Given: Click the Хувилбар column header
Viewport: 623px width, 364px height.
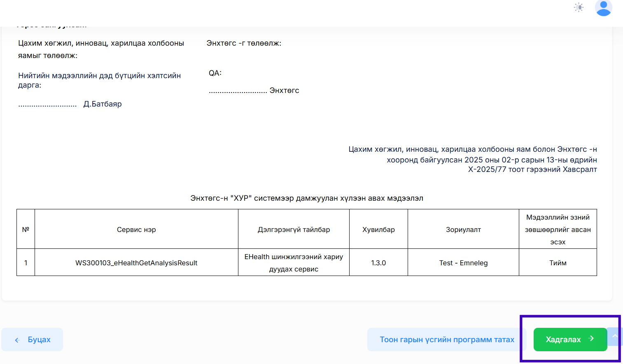Looking at the screenshot, I should (378, 230).
